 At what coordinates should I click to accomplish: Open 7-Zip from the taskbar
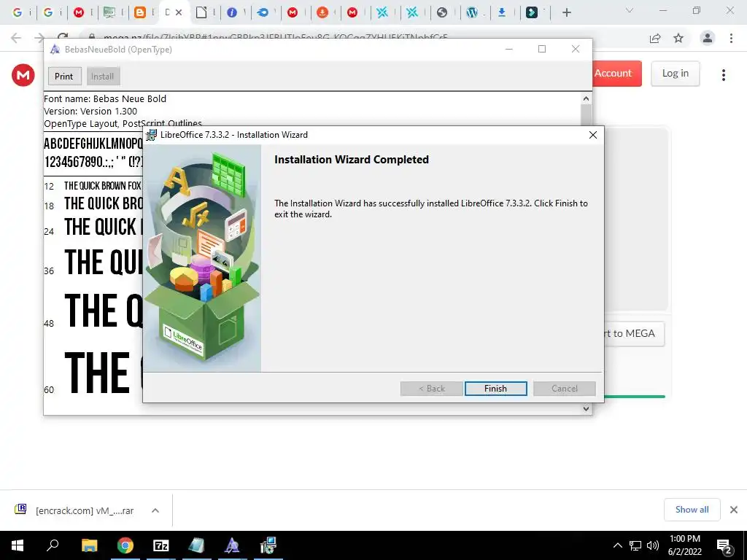pyautogui.click(x=161, y=545)
